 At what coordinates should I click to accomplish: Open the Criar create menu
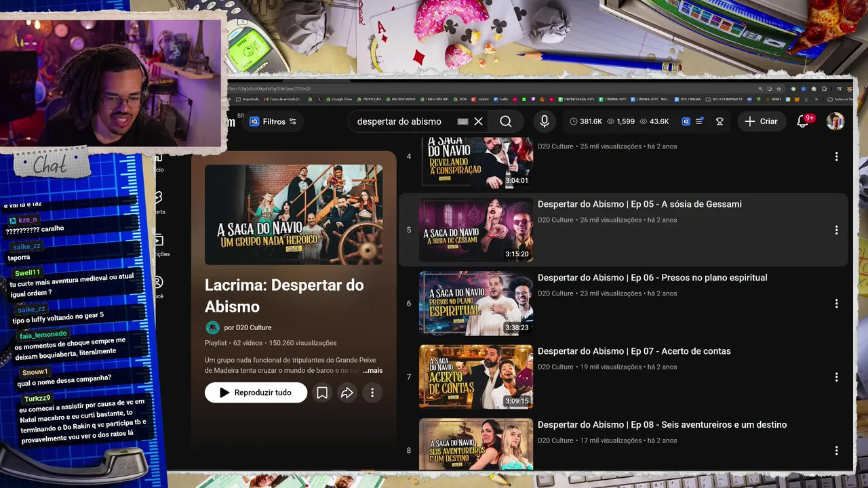click(x=761, y=121)
